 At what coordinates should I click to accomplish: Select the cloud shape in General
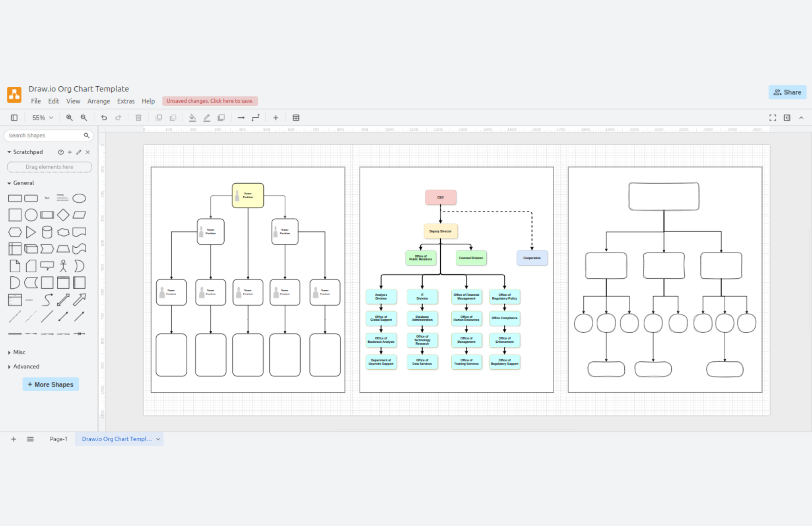[x=63, y=232]
